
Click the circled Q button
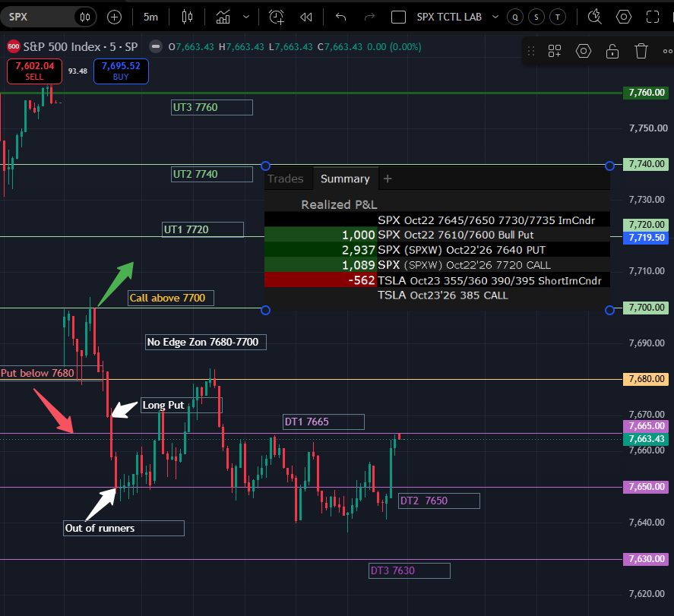[x=515, y=17]
